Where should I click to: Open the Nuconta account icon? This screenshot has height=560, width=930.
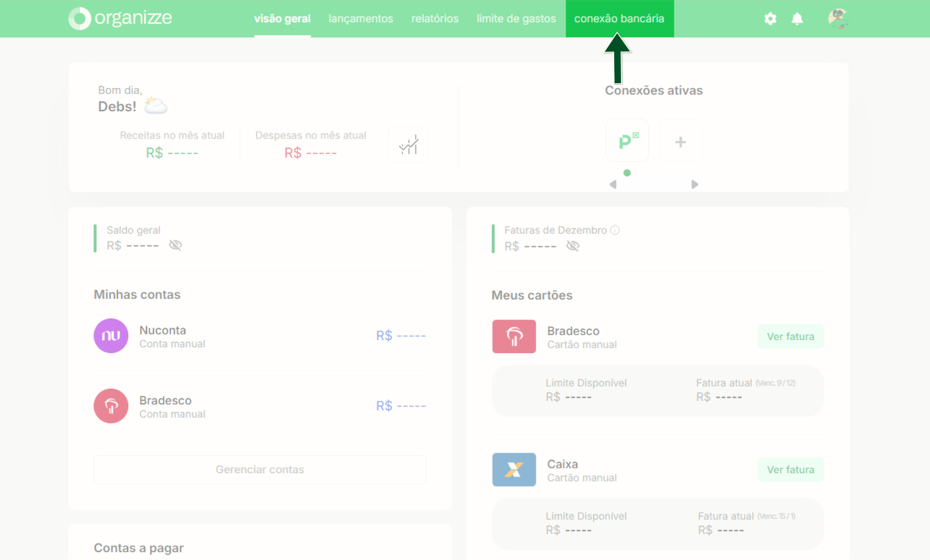(x=111, y=335)
